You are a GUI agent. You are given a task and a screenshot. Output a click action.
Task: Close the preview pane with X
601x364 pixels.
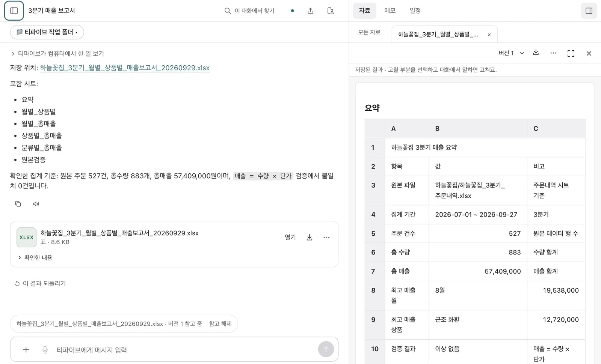tap(589, 53)
